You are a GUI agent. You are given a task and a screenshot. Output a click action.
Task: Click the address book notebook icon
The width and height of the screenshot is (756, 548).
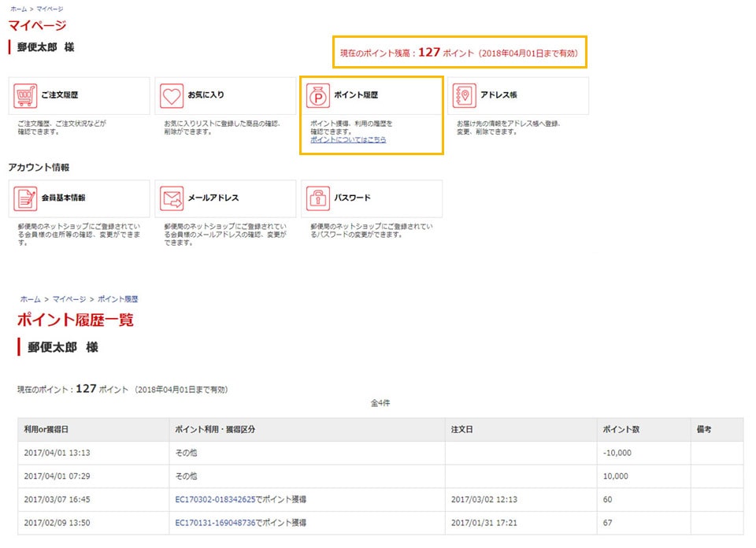(x=465, y=96)
